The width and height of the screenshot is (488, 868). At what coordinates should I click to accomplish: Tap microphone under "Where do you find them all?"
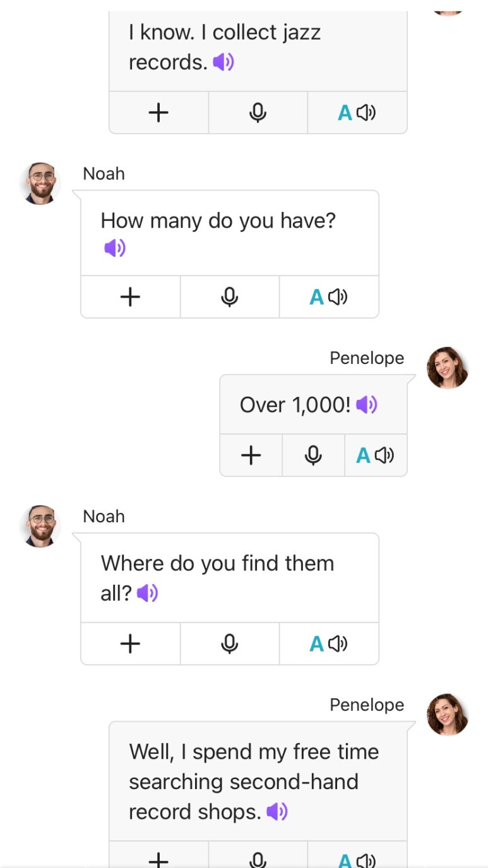[x=229, y=643]
